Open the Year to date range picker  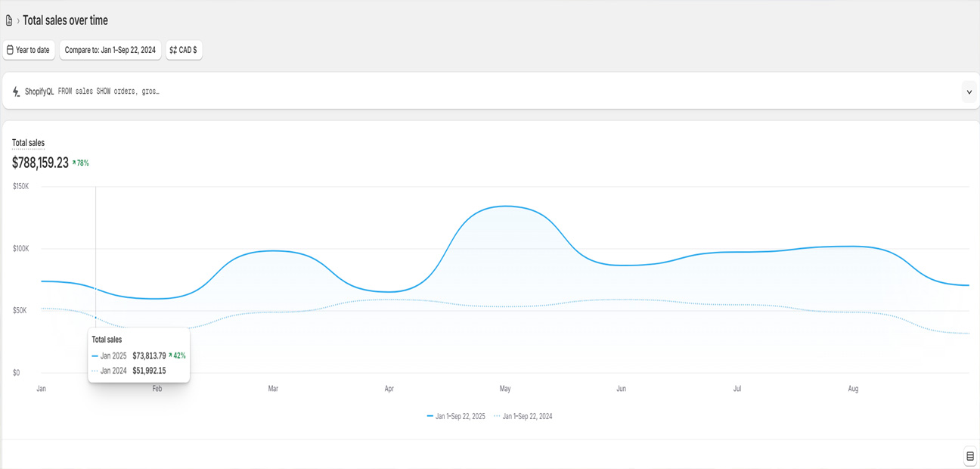(29, 50)
